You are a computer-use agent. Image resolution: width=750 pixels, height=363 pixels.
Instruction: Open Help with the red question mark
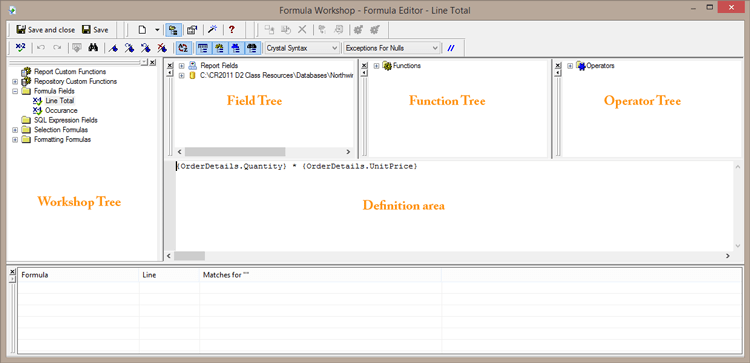click(232, 30)
